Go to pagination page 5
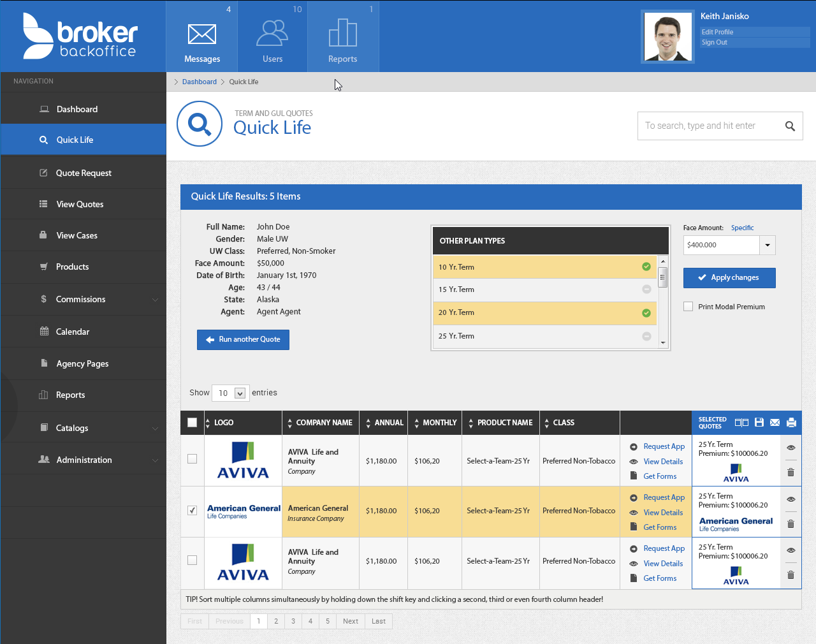This screenshot has width=816, height=644. (328, 621)
